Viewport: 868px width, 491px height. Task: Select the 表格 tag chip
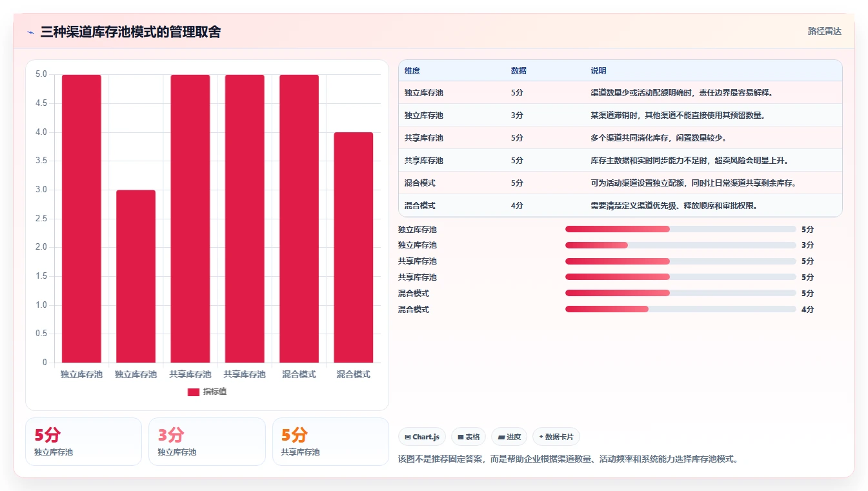469,437
